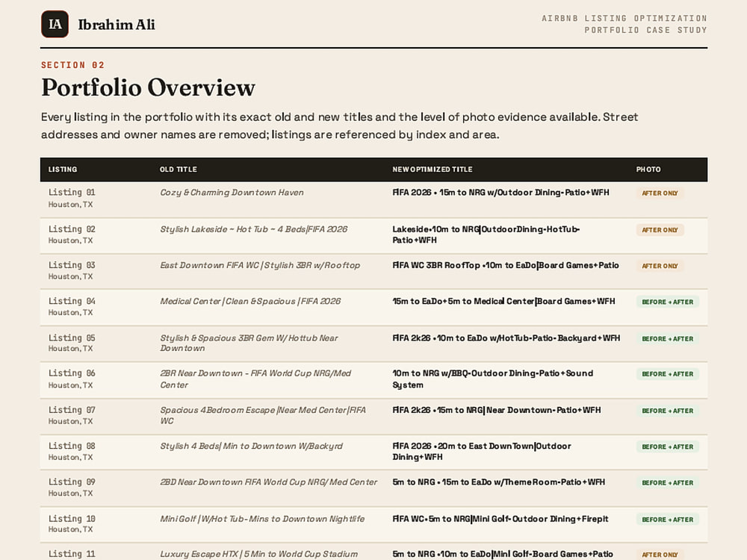Click the 'After Only' badge for Listing 02
747x560 pixels.
pyautogui.click(x=660, y=229)
